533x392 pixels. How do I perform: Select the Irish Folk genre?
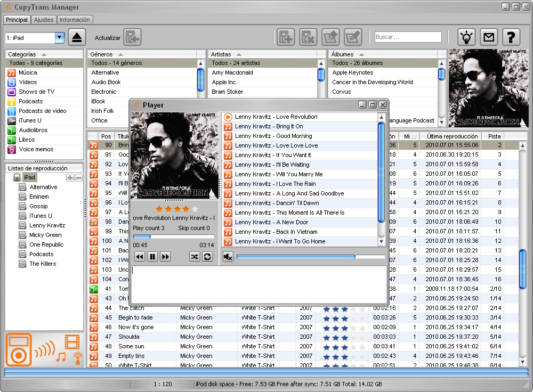[x=102, y=111]
